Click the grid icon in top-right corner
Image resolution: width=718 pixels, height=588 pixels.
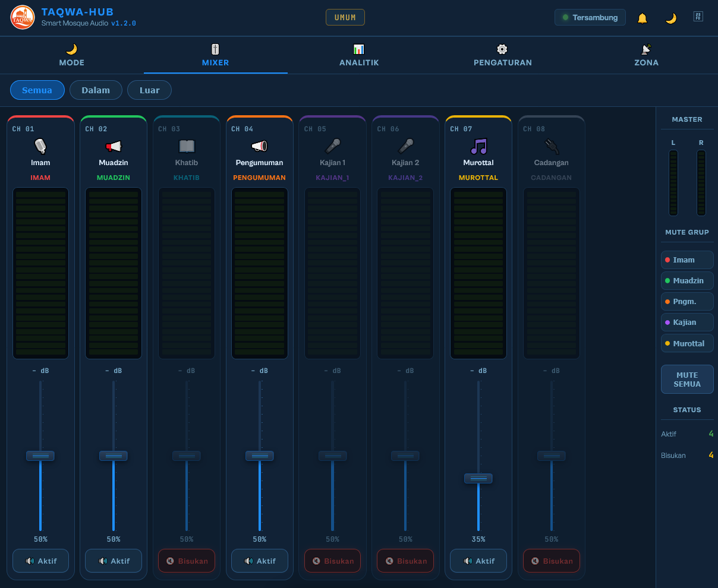698,17
